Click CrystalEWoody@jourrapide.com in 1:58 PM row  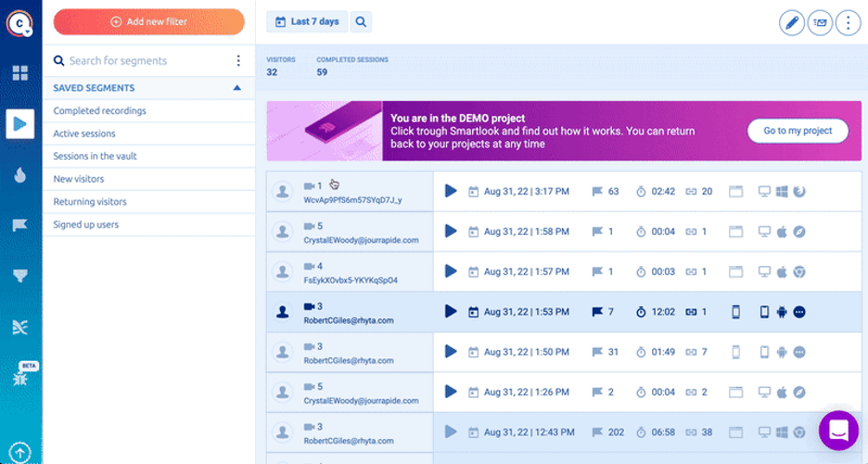(x=361, y=240)
